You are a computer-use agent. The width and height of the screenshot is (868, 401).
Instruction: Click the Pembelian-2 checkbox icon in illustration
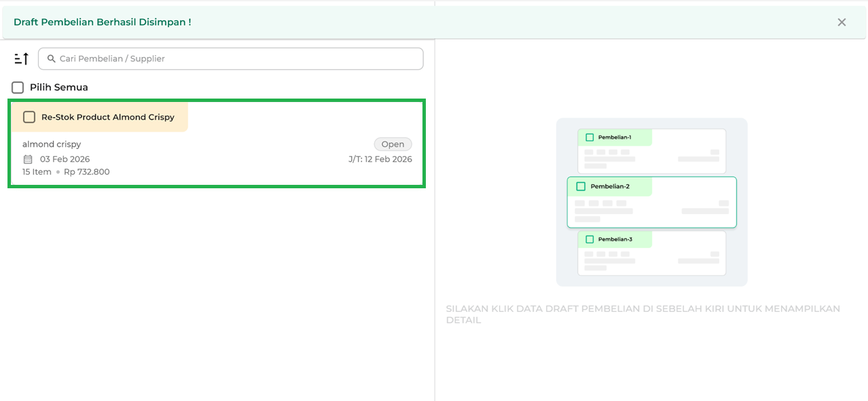(581, 186)
